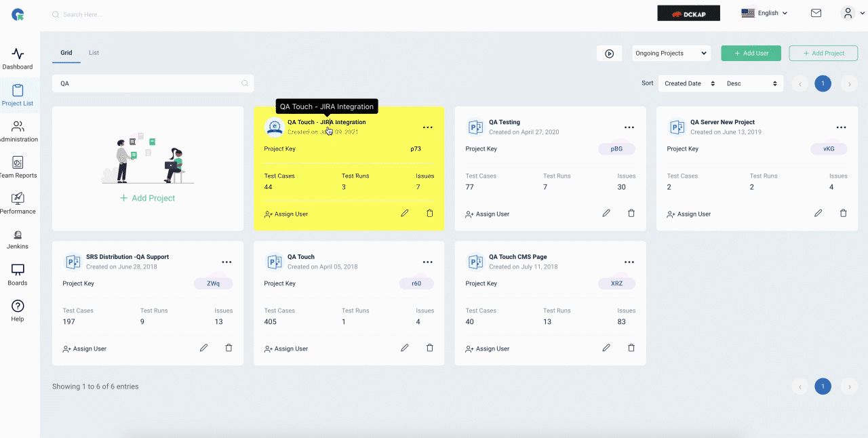This screenshot has height=438, width=868.
Task: Assign User on QA Touch project
Action: point(286,349)
